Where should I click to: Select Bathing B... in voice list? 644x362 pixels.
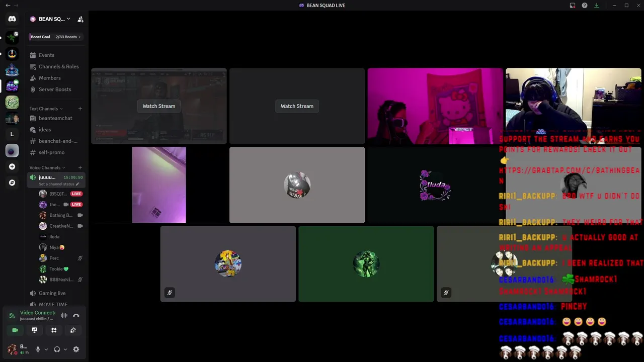pyautogui.click(x=61, y=215)
